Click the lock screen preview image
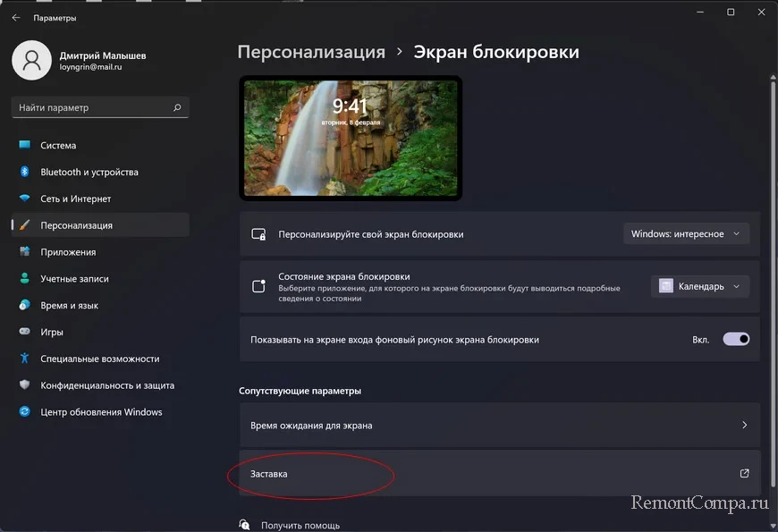Viewport: 778px width, 532px height. tap(351, 138)
